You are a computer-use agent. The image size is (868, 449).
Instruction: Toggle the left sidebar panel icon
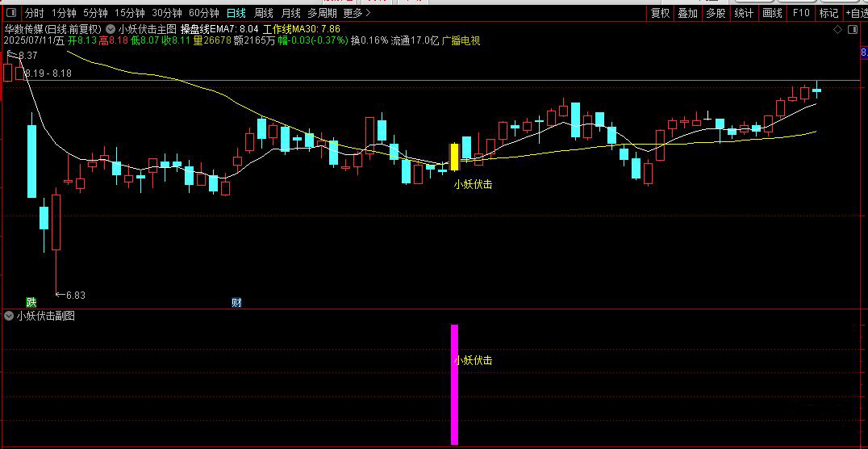[11, 13]
